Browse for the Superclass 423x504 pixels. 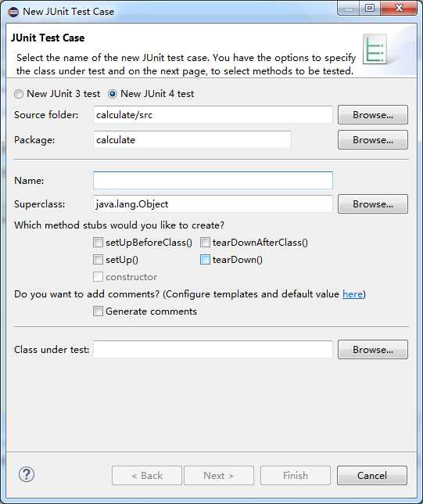coord(373,203)
